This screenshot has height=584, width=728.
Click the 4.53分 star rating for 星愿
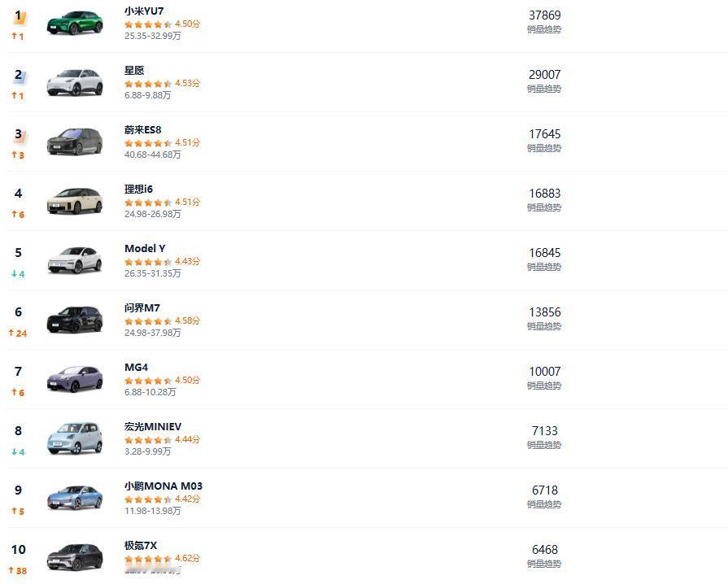tap(162, 84)
